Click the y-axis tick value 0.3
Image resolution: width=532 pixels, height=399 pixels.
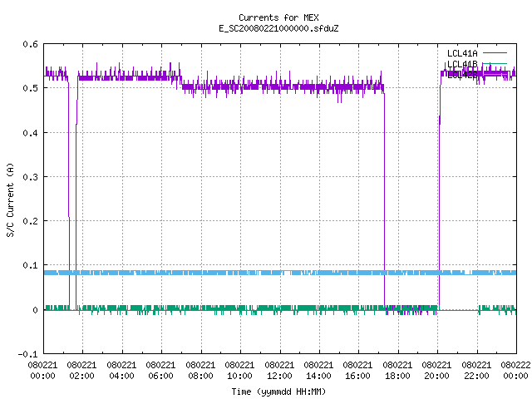(30, 177)
